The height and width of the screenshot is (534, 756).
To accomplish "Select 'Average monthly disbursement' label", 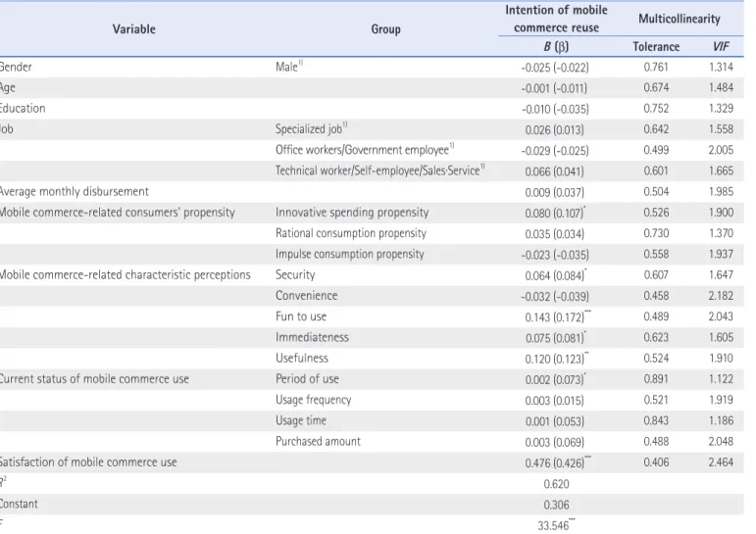I will click(75, 192).
